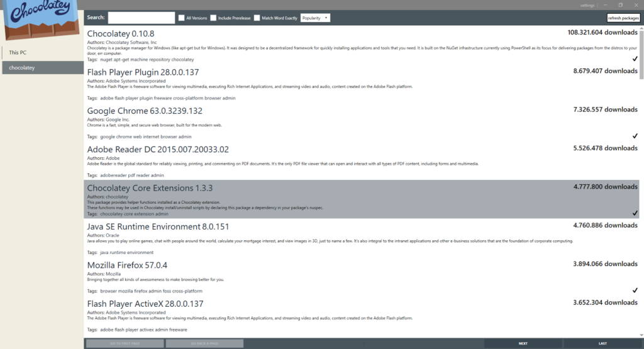Click the 4.760.886 downloads count
Screen dimensions: 644x349
(606, 225)
